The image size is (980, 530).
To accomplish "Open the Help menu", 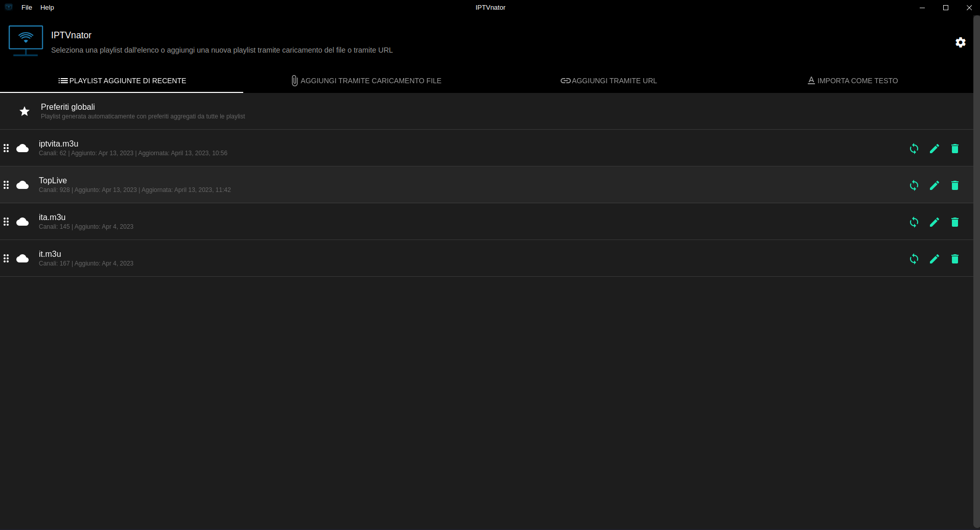I will (x=47, y=7).
